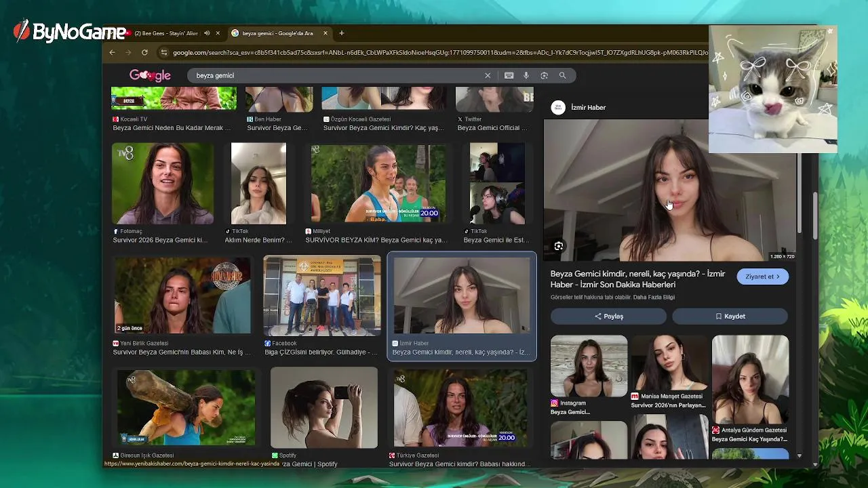Click the Paylaş share button

608,316
